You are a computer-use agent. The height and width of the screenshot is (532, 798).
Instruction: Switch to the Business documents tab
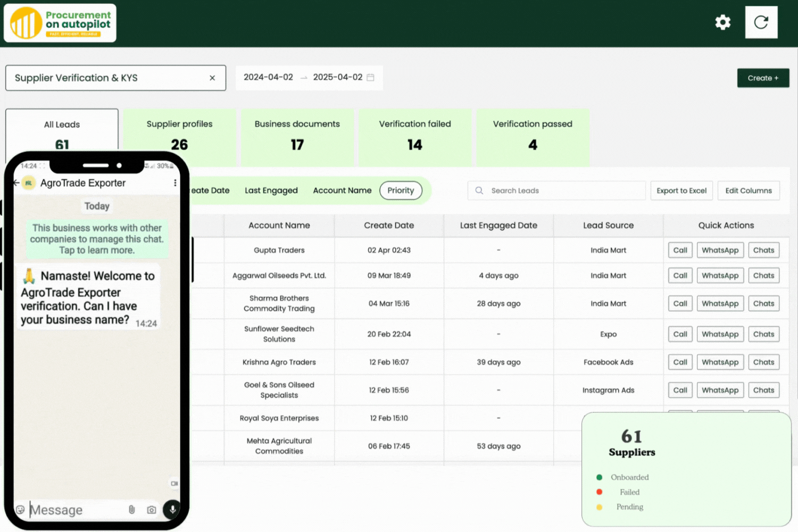click(x=297, y=136)
